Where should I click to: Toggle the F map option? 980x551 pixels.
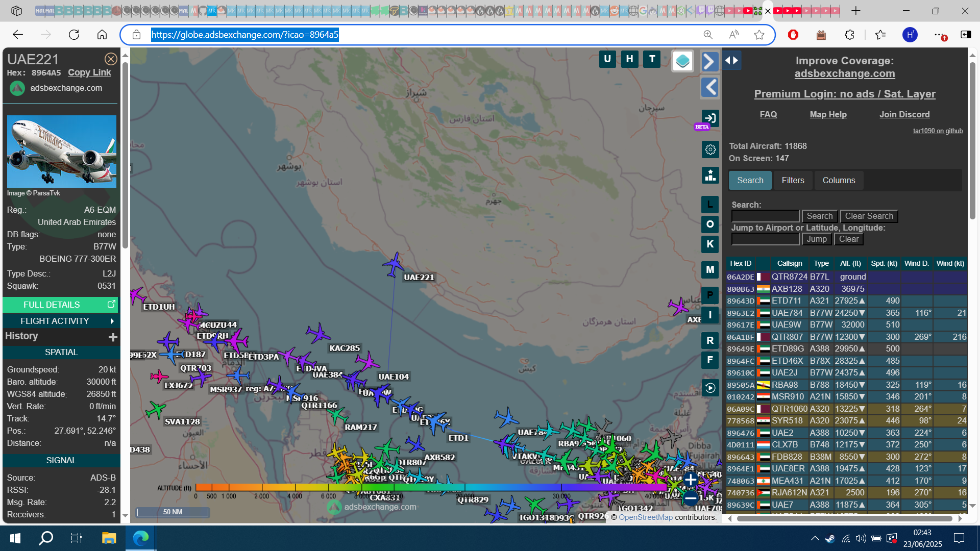tap(710, 361)
